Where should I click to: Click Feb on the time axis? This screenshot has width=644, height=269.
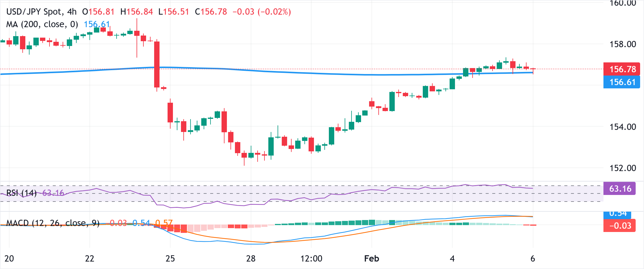click(x=371, y=259)
